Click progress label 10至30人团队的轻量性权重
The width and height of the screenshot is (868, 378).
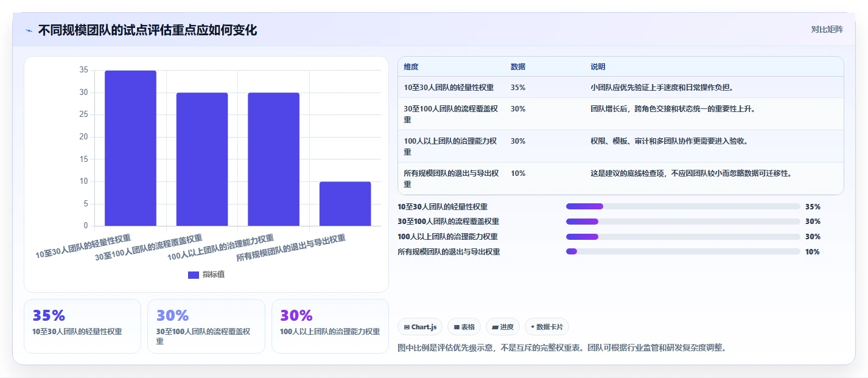pos(443,206)
